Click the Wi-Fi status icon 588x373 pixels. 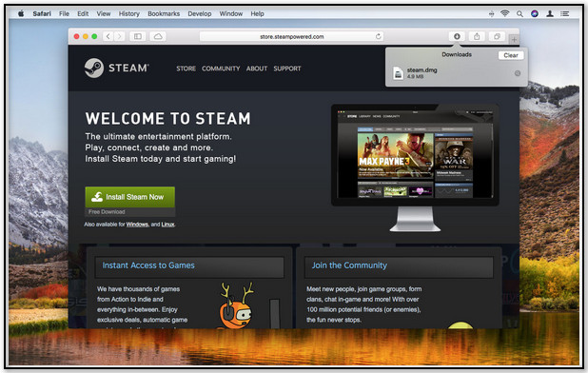[x=505, y=14]
